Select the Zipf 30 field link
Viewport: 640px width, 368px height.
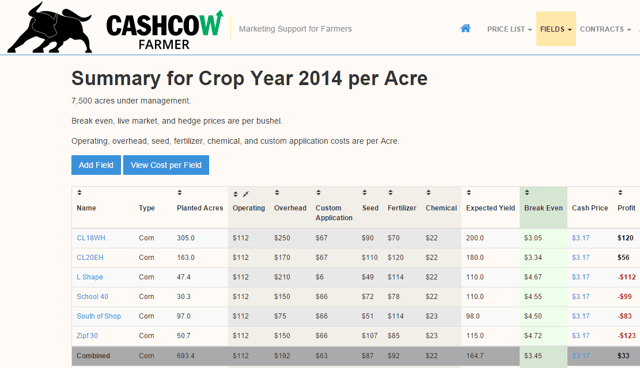click(87, 336)
